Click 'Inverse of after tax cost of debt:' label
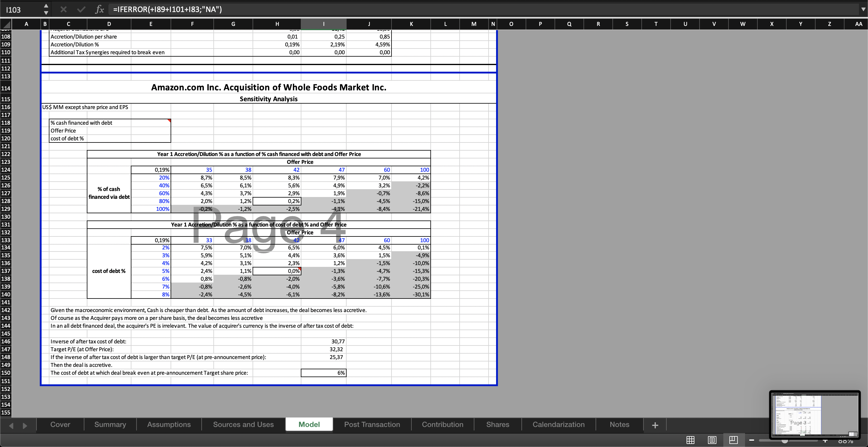This screenshot has height=447, width=868. 88,342
